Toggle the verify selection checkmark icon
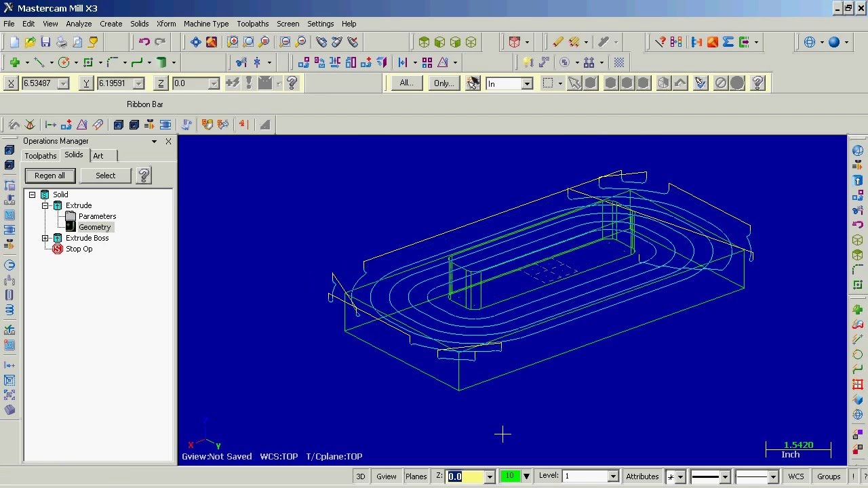 [x=701, y=83]
